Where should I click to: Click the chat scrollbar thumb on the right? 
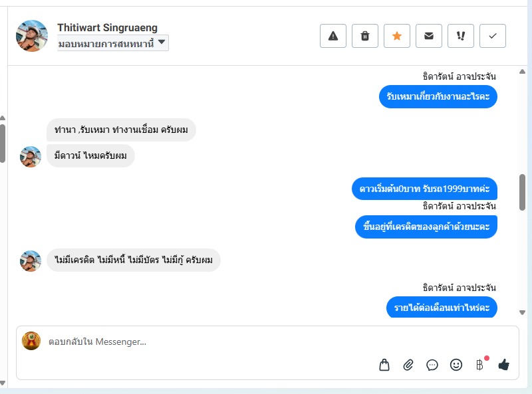pos(523,192)
